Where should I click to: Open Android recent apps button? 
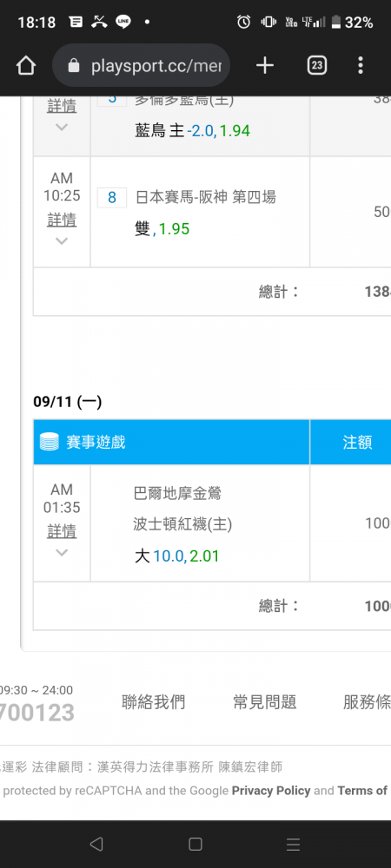293,844
